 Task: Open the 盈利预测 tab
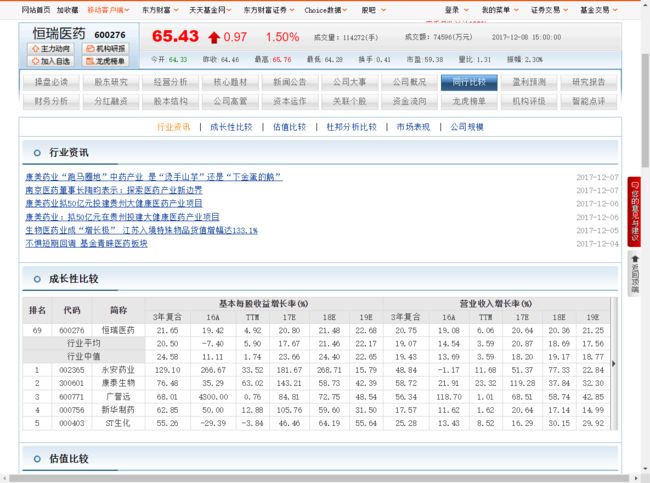[529, 82]
